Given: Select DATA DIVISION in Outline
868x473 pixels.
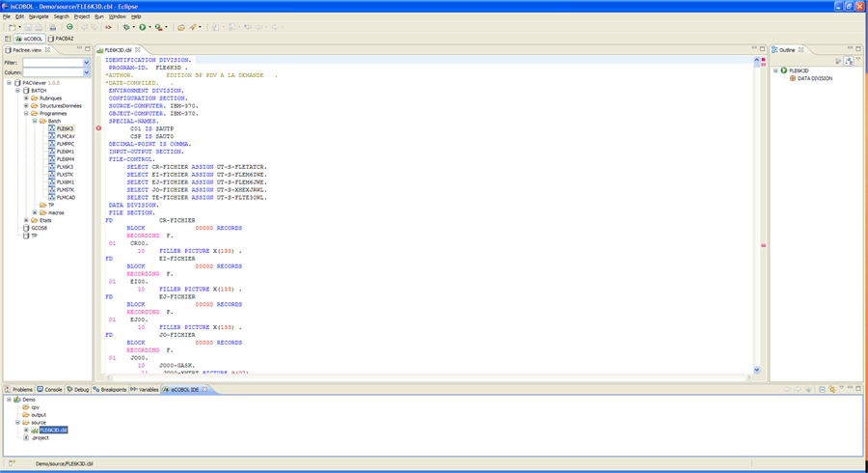Looking at the screenshot, I should (x=814, y=78).
